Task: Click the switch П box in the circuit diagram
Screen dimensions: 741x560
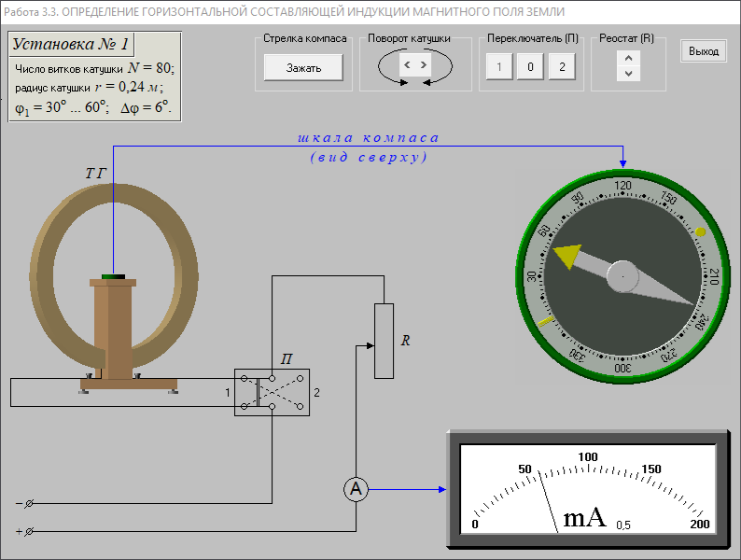Action: pyautogui.click(x=271, y=392)
